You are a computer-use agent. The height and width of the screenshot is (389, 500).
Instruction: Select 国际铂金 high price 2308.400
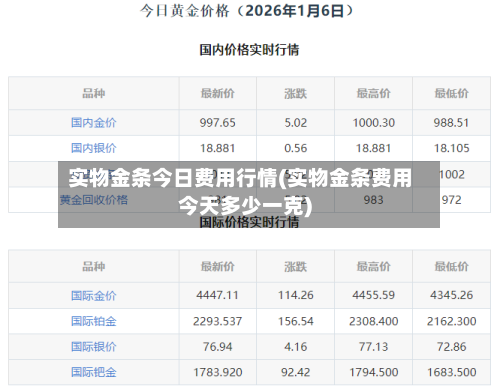tap(374, 321)
